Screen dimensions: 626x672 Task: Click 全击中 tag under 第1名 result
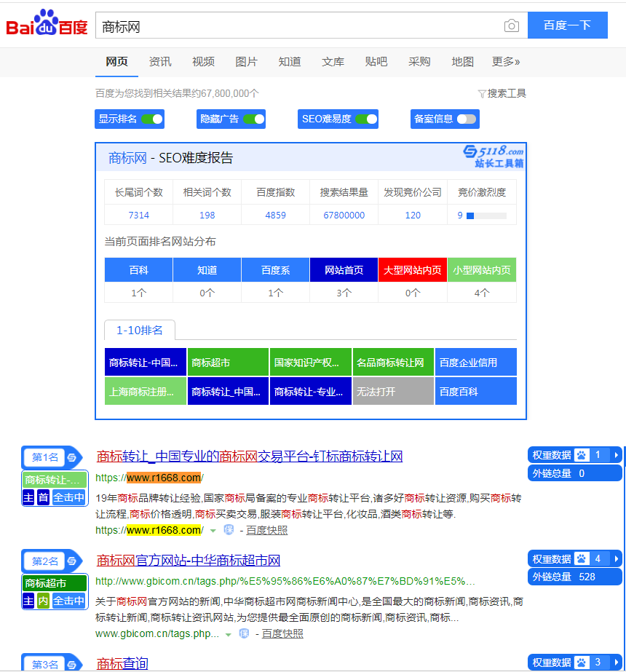(x=68, y=497)
